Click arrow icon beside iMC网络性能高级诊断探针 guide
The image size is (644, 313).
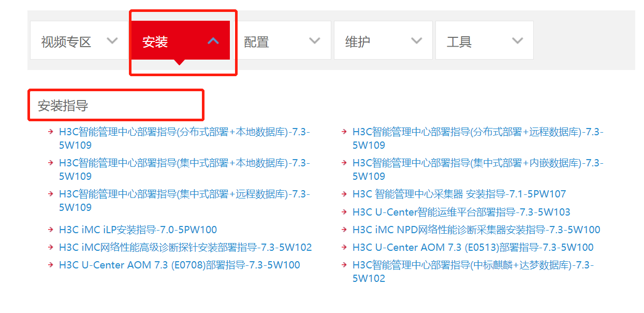[51, 247]
